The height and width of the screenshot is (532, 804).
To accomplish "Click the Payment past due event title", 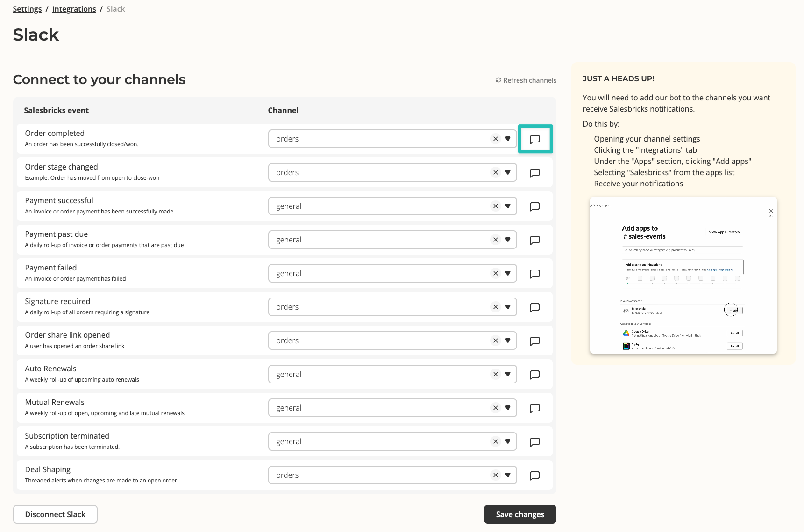I will 56,234.
